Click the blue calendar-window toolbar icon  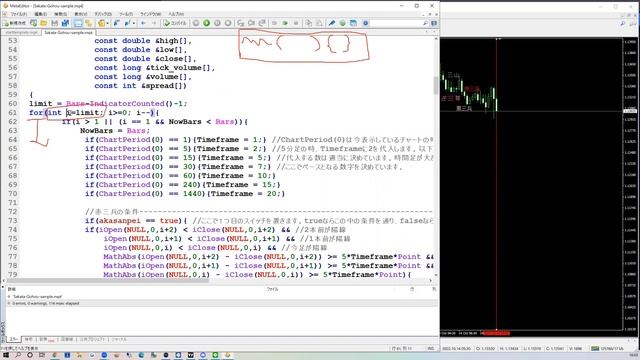pos(353,23)
